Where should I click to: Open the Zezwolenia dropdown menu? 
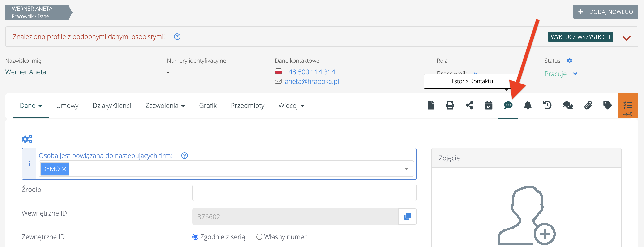(165, 106)
